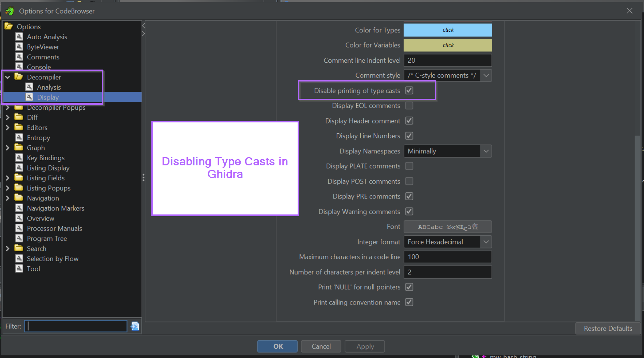This screenshot has width=644, height=358.
Task: Open the Selection by Flow options icon
Action: (19, 258)
